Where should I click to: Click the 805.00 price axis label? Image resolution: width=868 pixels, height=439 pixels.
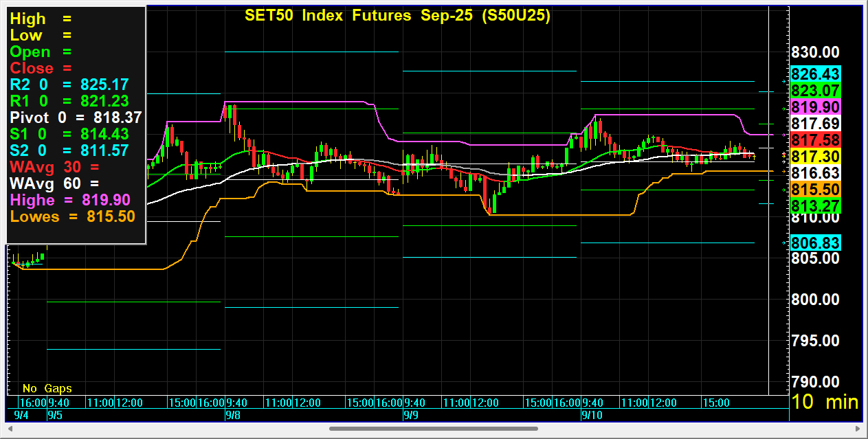815,258
